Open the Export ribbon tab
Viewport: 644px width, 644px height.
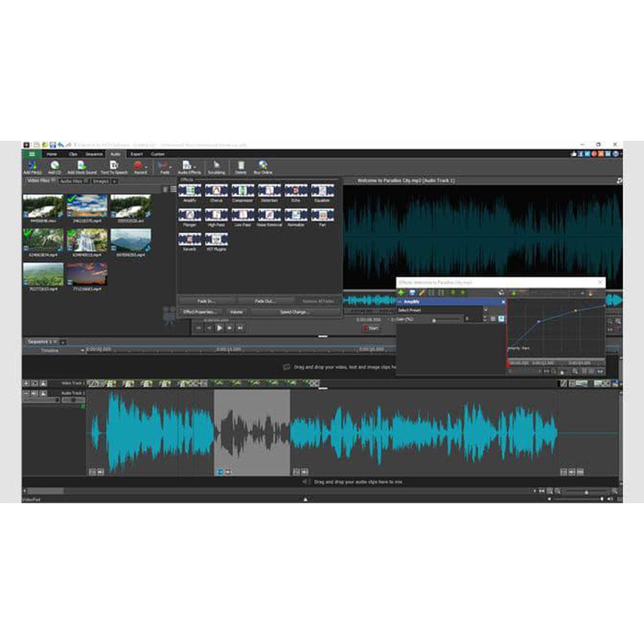136,154
